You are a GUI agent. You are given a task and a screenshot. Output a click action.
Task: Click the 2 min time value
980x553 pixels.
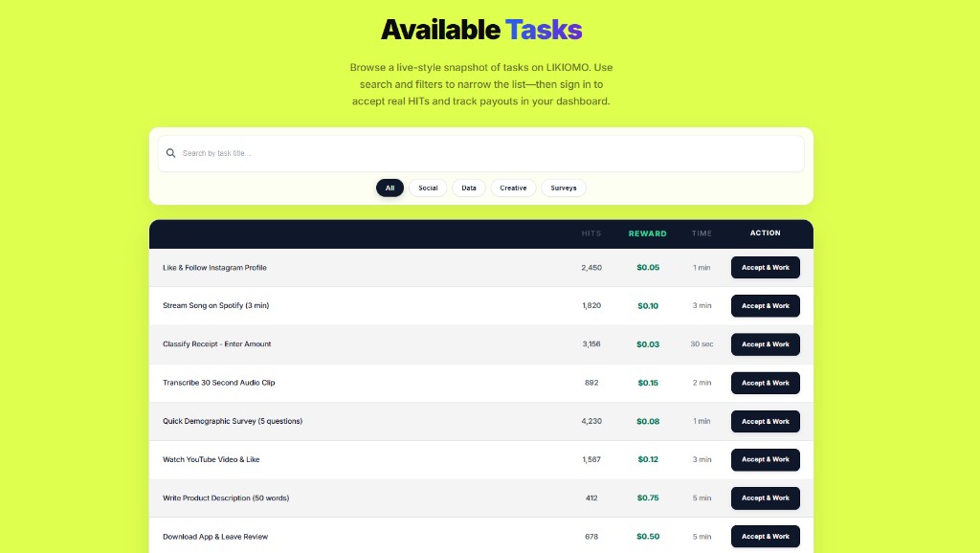(x=702, y=383)
